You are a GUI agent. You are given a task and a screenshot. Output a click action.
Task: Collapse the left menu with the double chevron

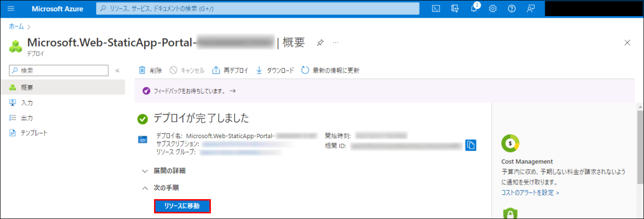(118, 70)
